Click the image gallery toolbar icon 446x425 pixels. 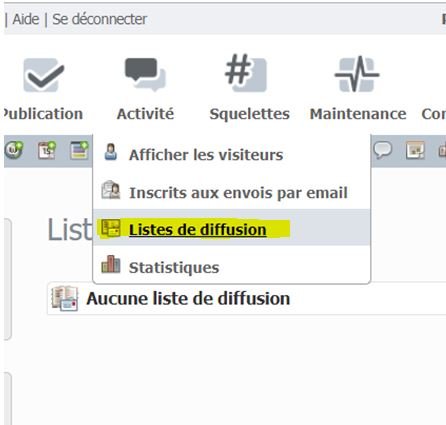(415, 150)
